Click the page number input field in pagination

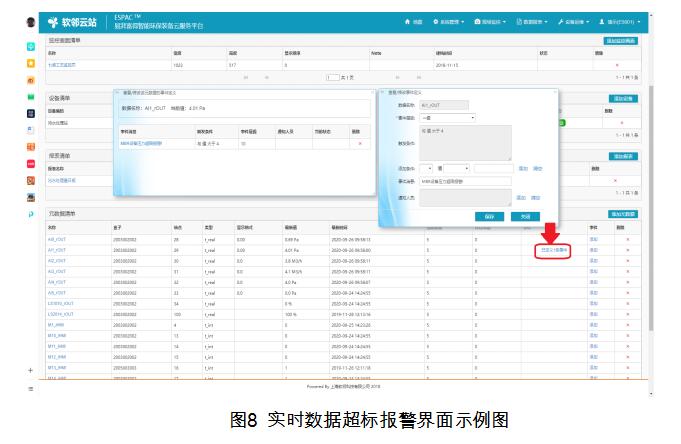click(334, 77)
